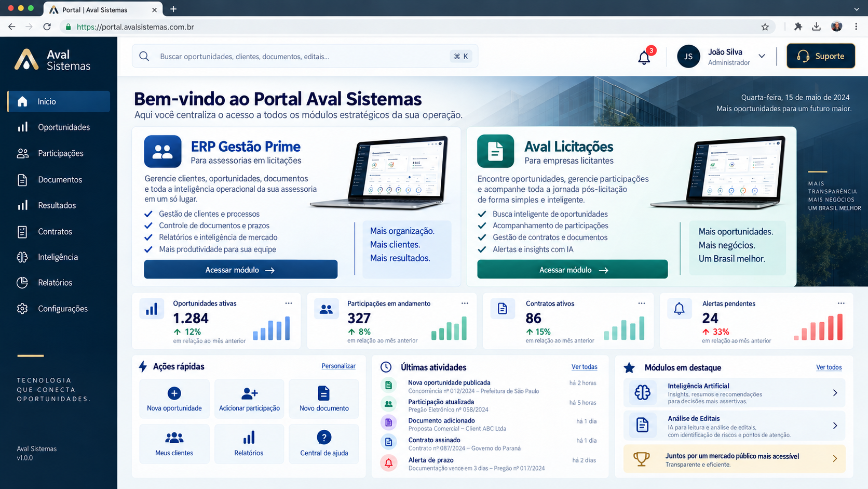Open Contratos ativos card options menu

click(x=642, y=303)
